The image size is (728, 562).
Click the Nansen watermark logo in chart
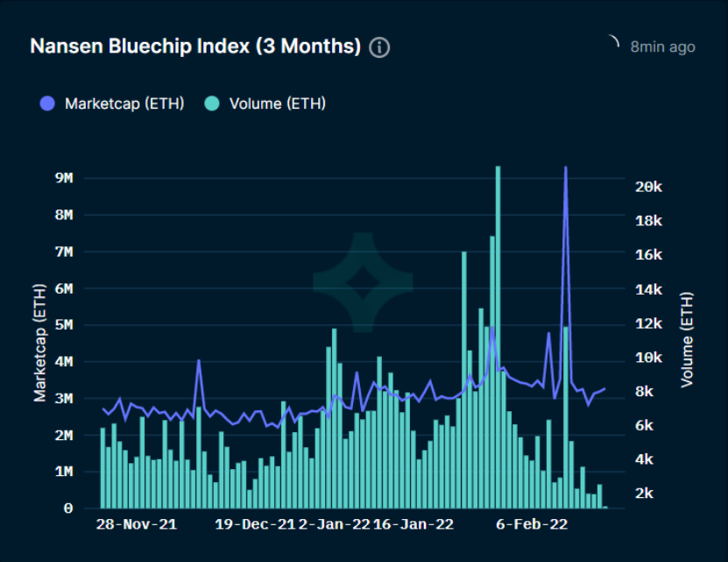point(363,282)
